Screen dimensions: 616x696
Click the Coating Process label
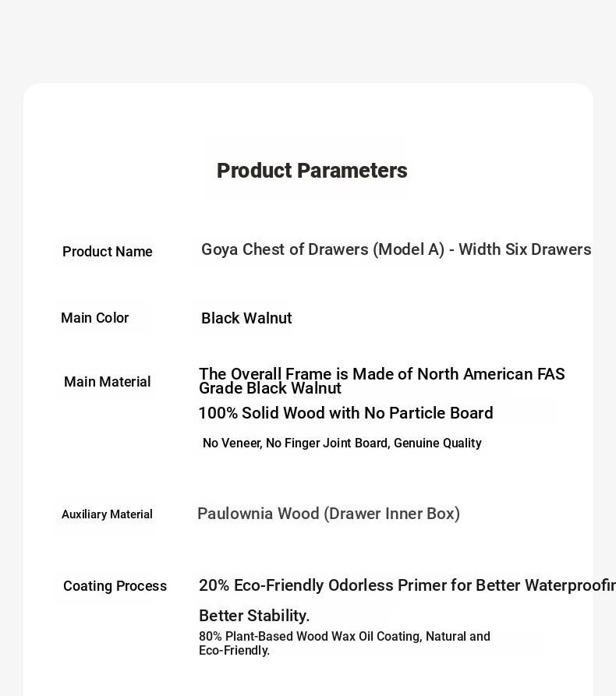coord(115,586)
